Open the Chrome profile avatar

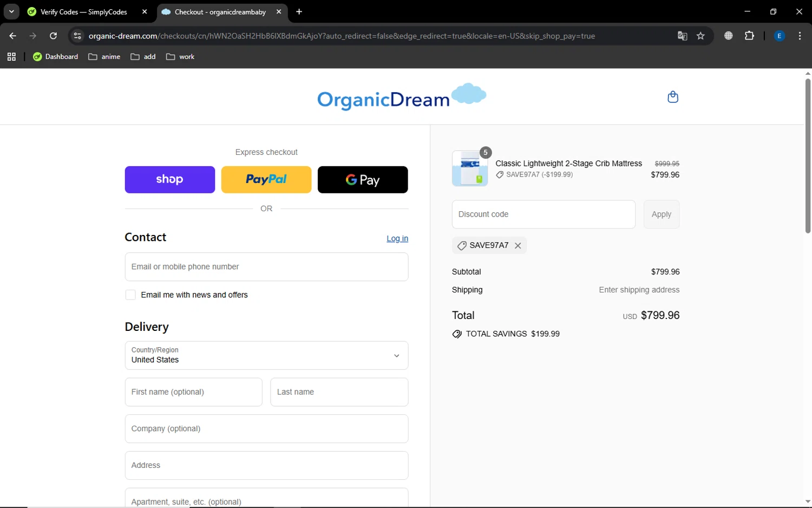780,36
